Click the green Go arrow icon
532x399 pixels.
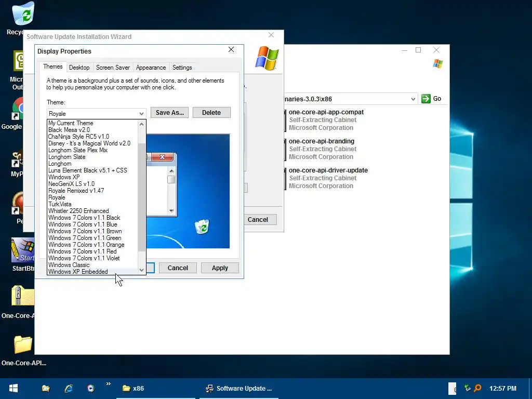pyautogui.click(x=426, y=99)
